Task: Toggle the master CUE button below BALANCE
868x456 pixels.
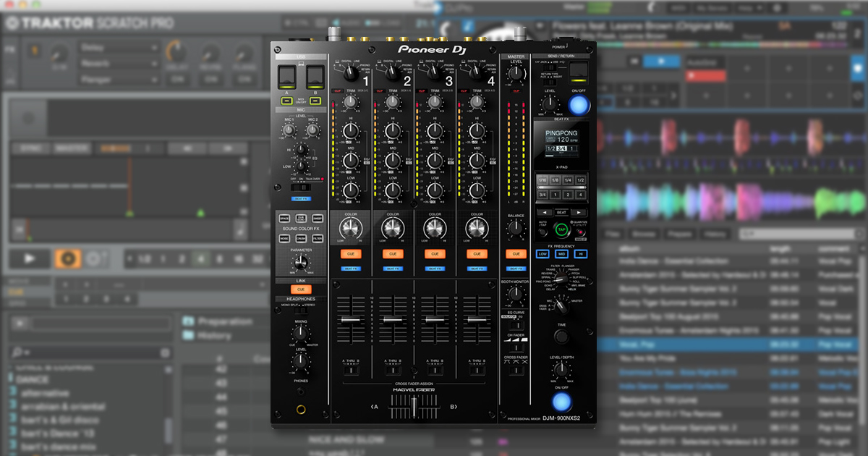Action: coord(516,254)
